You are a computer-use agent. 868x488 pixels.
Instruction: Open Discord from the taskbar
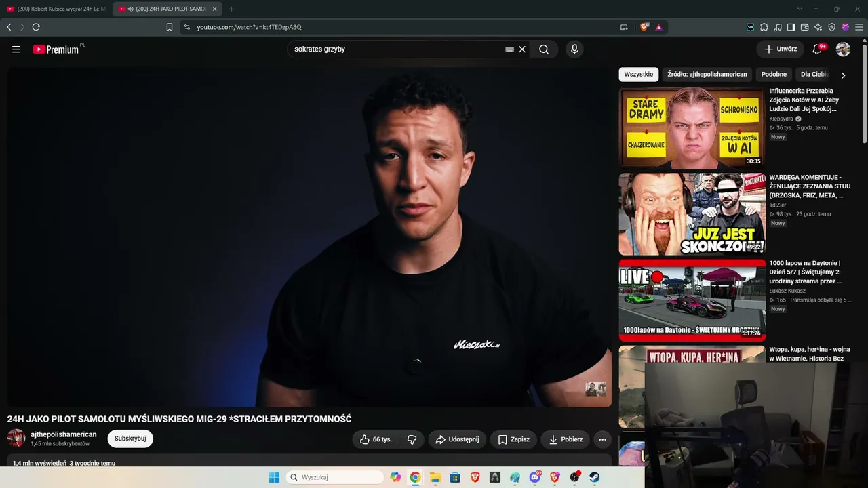coord(535,477)
